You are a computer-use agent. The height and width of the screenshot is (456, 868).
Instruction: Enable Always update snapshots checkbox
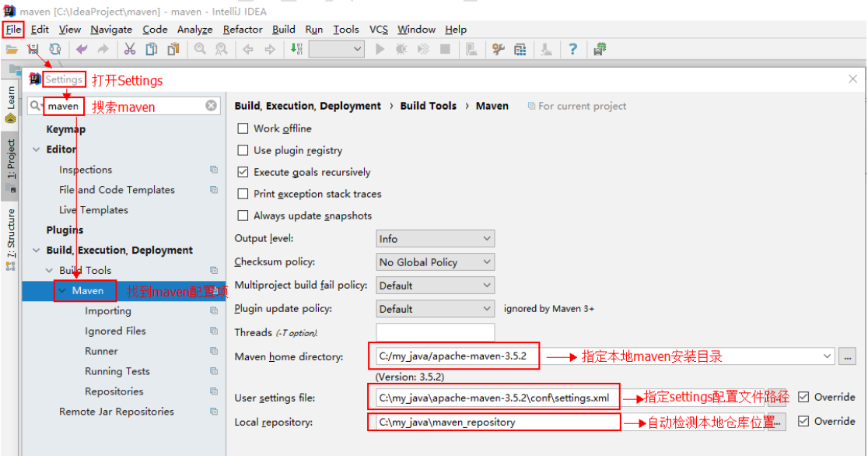coord(243,216)
